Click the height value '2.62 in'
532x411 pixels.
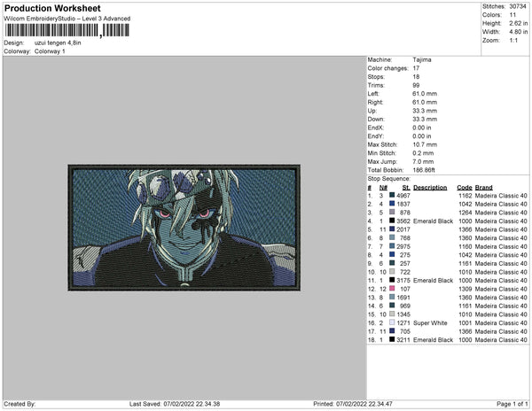(518, 23)
